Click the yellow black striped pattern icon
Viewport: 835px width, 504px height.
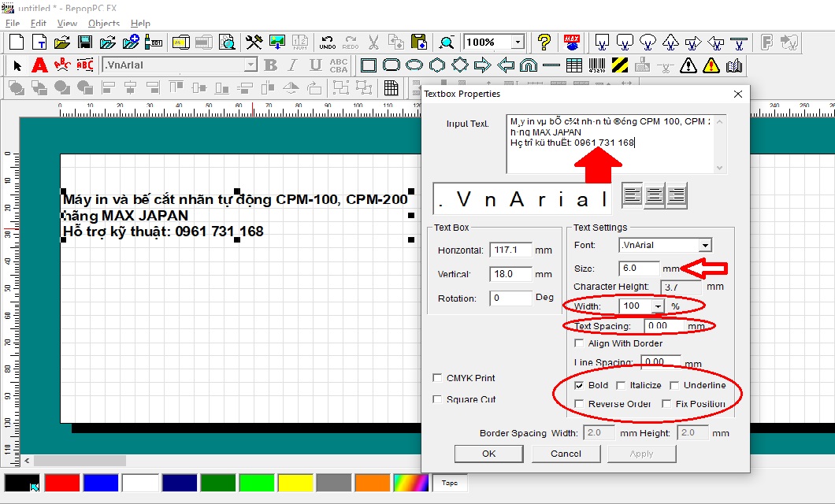point(621,65)
